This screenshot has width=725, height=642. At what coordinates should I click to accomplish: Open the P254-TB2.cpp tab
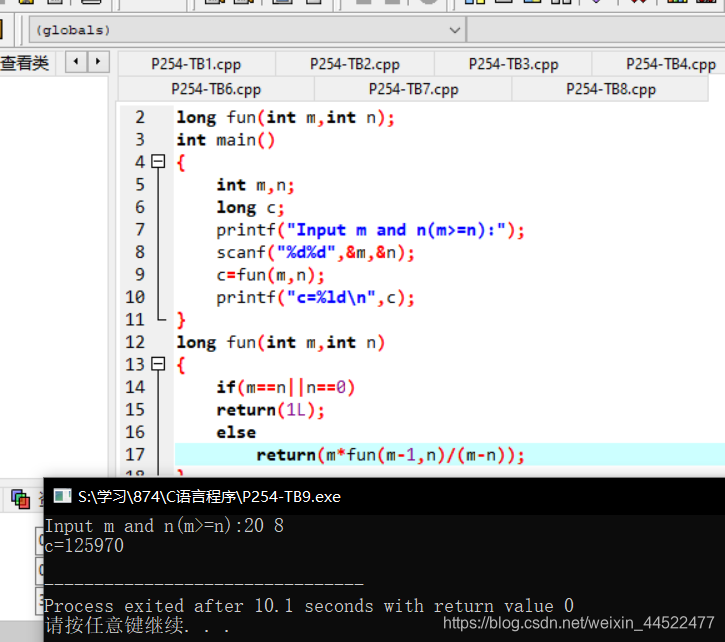coord(355,64)
